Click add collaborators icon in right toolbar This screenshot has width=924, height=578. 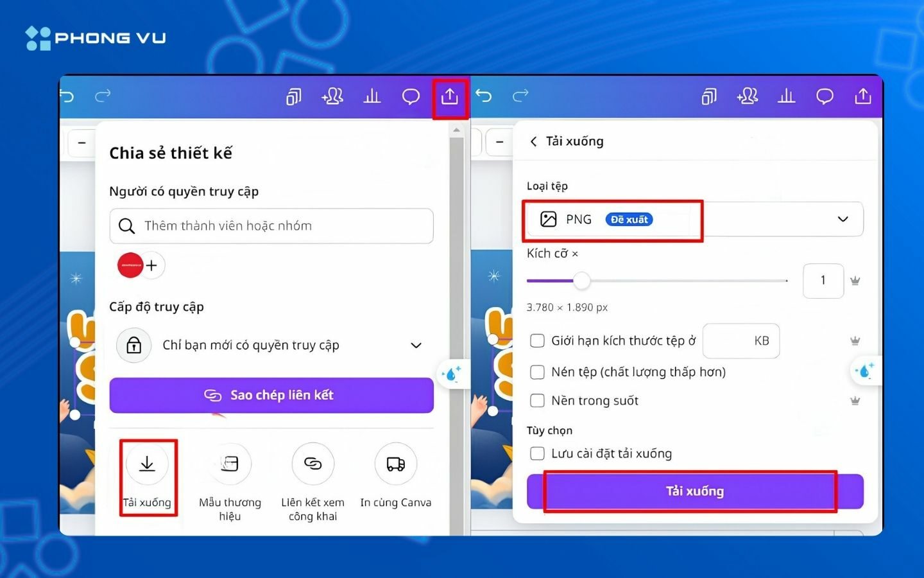(x=748, y=97)
